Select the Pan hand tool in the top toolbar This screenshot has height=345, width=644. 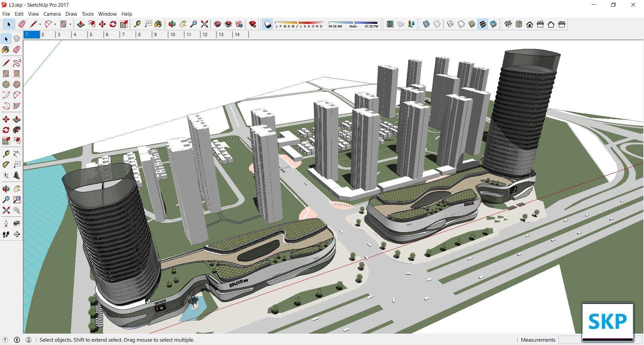(x=183, y=24)
